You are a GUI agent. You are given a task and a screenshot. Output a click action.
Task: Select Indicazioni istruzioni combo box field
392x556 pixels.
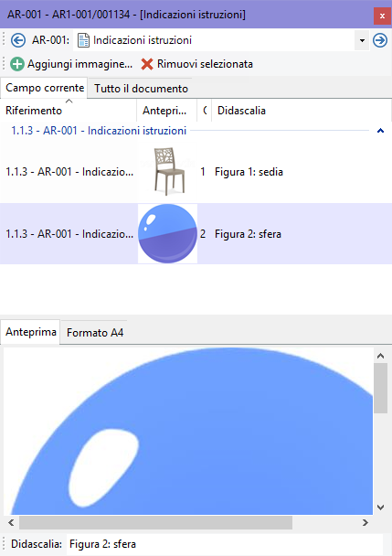(x=221, y=40)
